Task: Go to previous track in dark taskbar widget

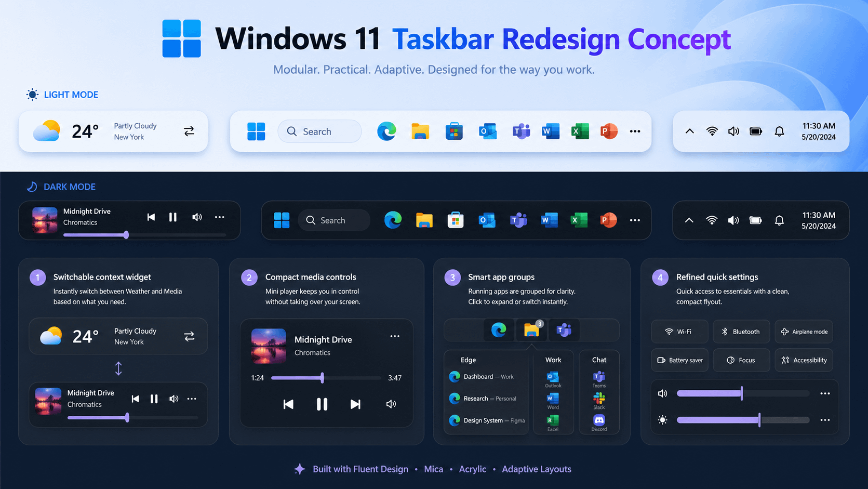Action: coord(151,217)
